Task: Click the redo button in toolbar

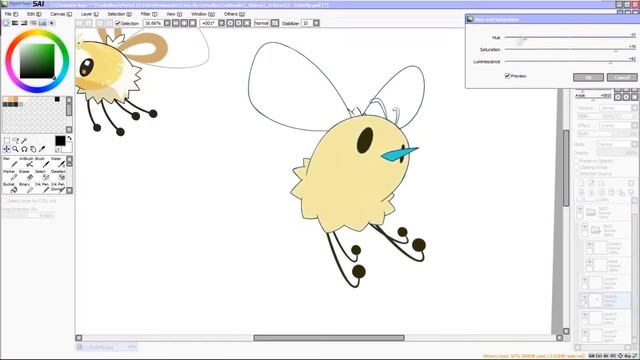Action: pos(88,23)
